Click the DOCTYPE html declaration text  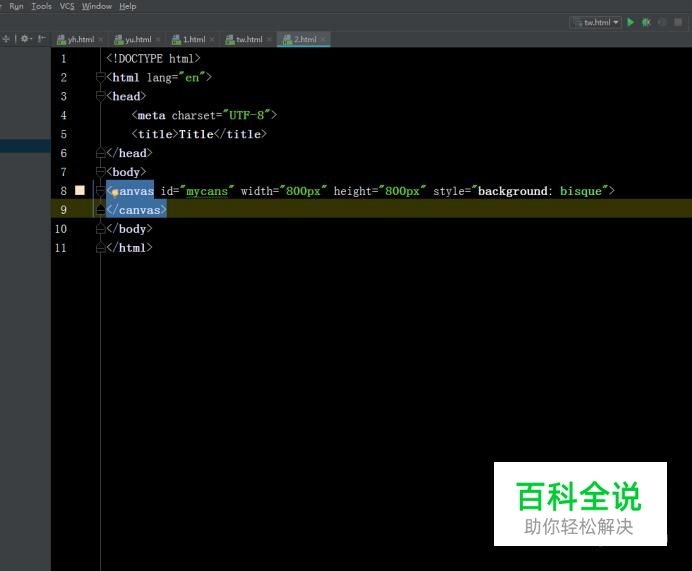(153, 59)
